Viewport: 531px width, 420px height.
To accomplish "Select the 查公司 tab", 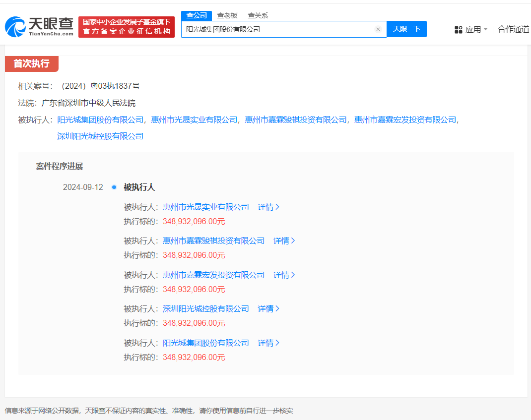I will coord(197,15).
